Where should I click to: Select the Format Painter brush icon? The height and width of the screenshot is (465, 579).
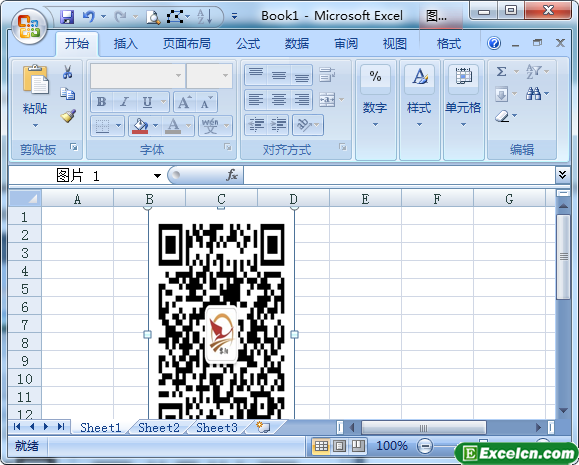click(x=68, y=116)
